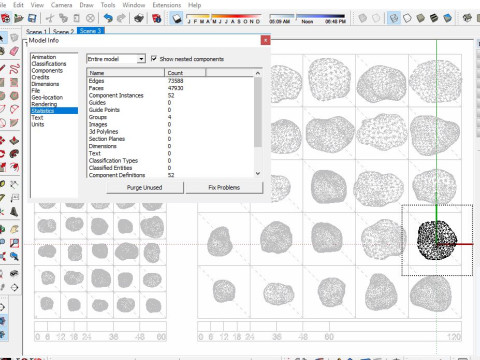This screenshot has height=360, width=480.
Task: Undo the last action with blue arrow
Action: click(108, 18)
